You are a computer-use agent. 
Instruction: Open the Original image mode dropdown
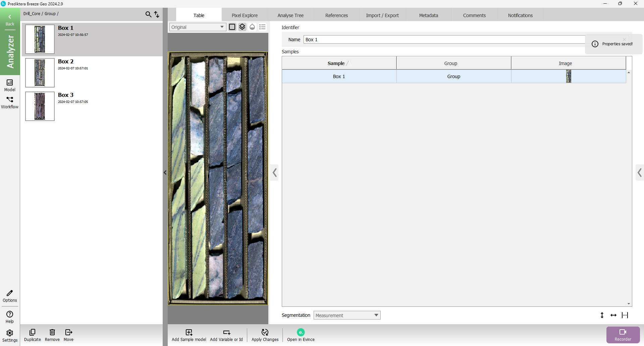198,27
